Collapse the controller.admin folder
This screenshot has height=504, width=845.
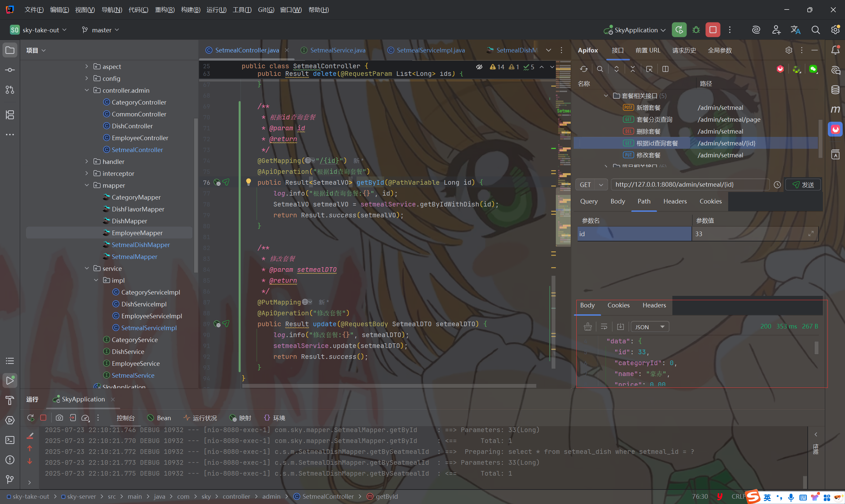[x=86, y=90]
